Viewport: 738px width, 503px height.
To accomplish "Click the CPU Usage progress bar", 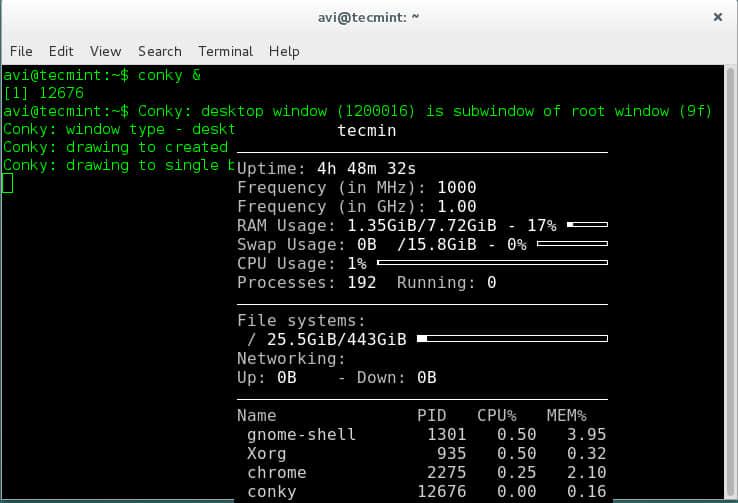I will pyautogui.click(x=492, y=263).
